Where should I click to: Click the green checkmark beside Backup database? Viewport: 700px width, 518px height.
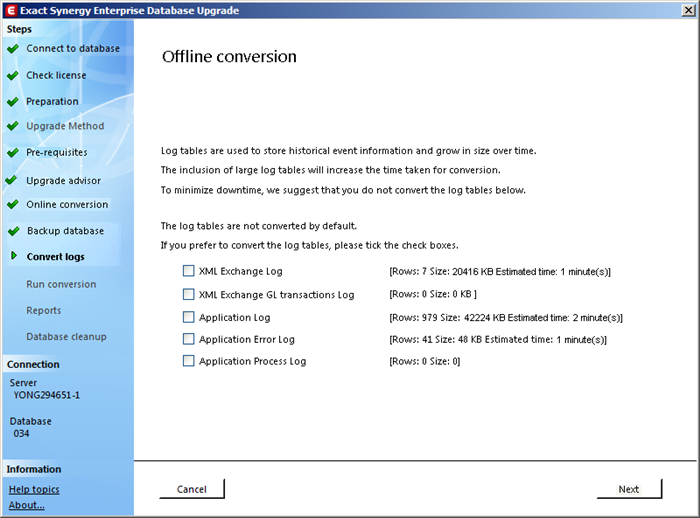click(x=14, y=231)
